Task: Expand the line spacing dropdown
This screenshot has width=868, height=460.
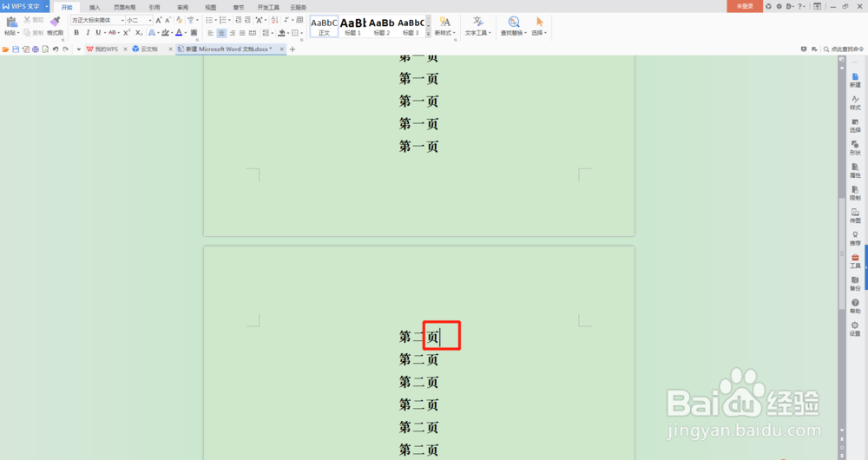Action: 273,33
